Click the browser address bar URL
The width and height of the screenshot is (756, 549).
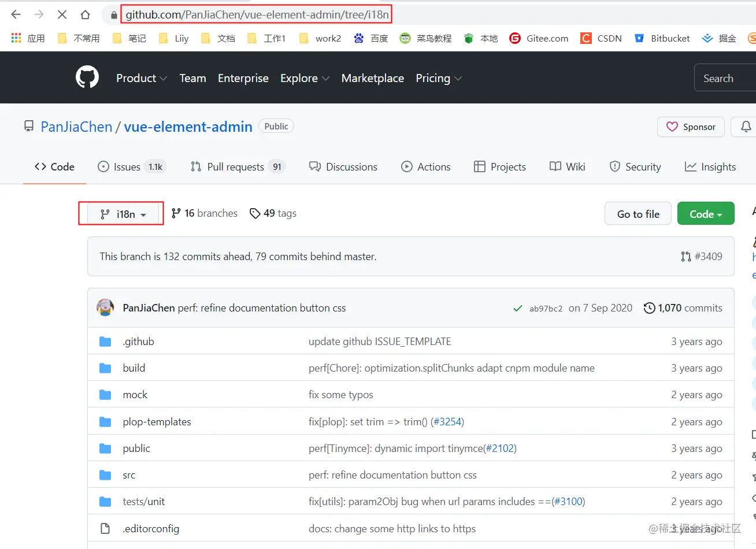[x=257, y=14]
